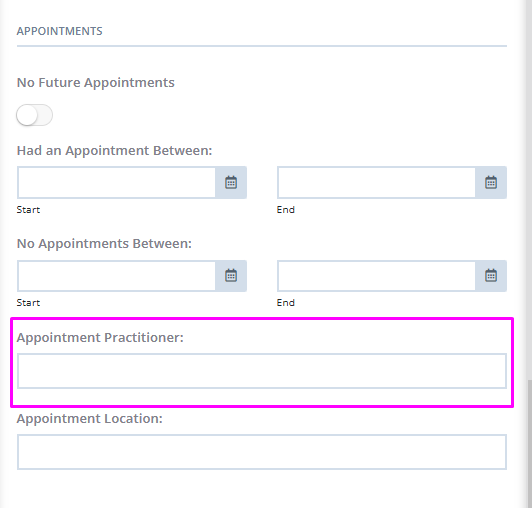Screen dimensions: 532x508
Task: Click the Had an Appointment Between label
Action: click(114, 150)
